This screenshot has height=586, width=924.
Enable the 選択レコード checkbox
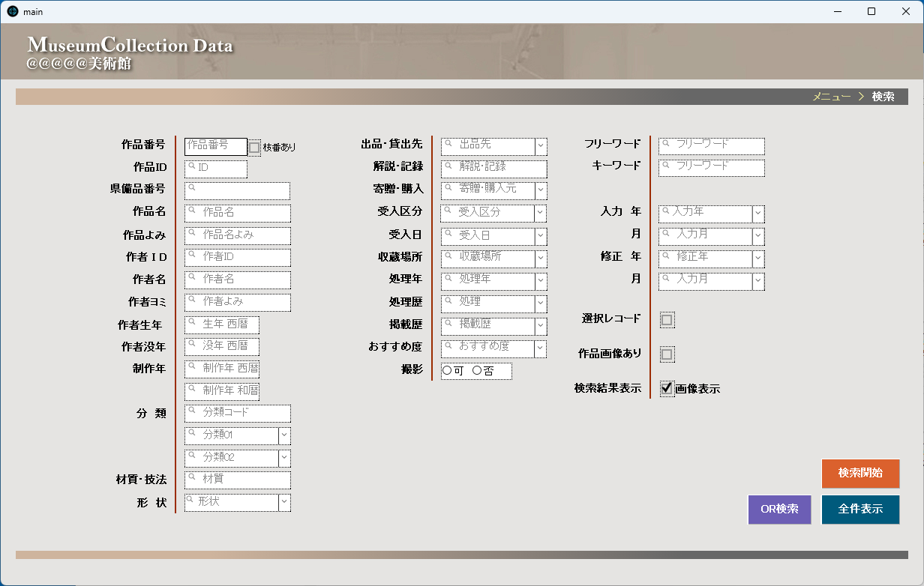coord(667,320)
